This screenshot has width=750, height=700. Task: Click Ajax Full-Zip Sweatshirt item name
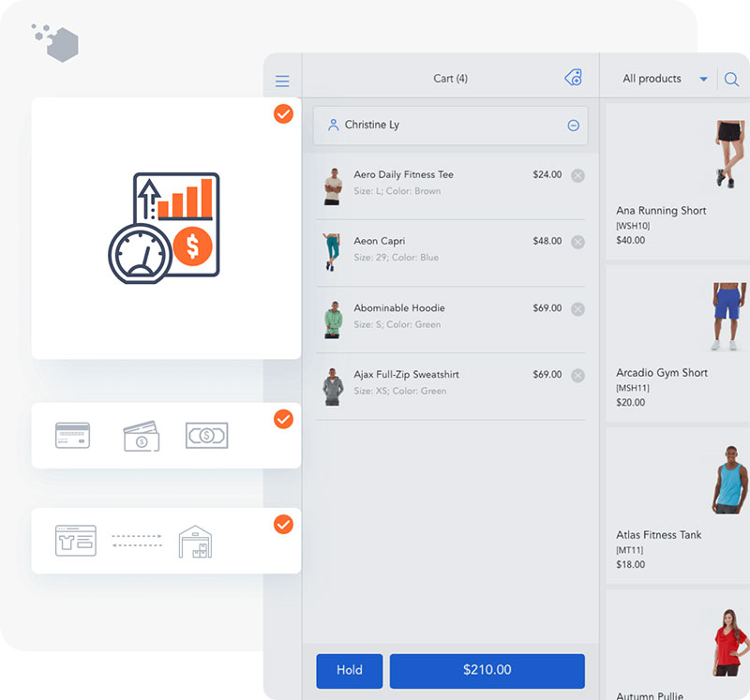[406, 375]
